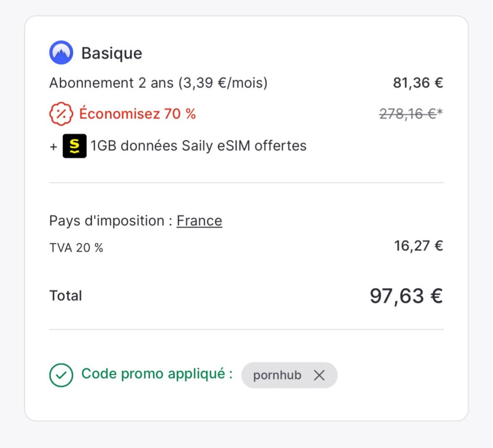Click the Abonnement 2 ans subscription text
Image resolution: width=493 pixels, height=448 pixels.
pyautogui.click(x=158, y=83)
